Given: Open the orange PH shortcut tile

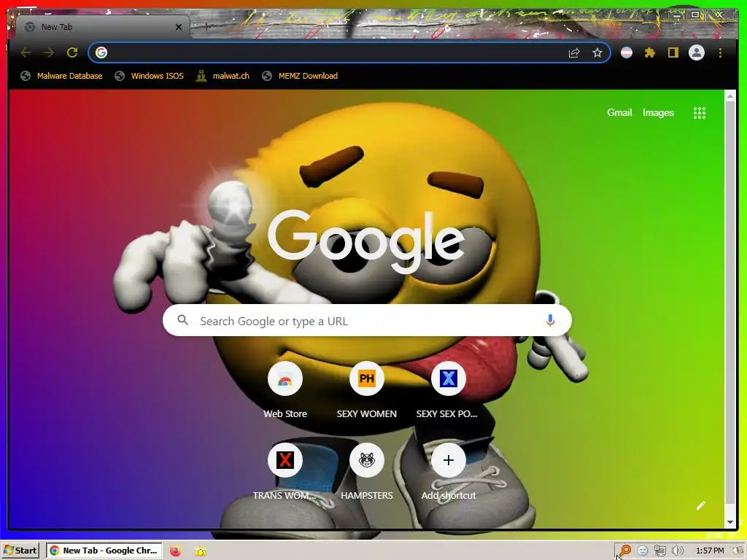Looking at the screenshot, I should [366, 379].
